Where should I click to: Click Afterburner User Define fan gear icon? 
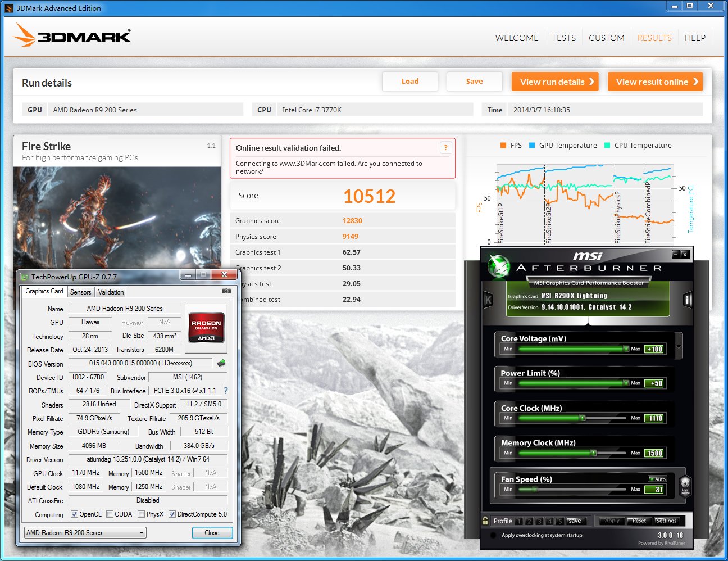(x=685, y=486)
